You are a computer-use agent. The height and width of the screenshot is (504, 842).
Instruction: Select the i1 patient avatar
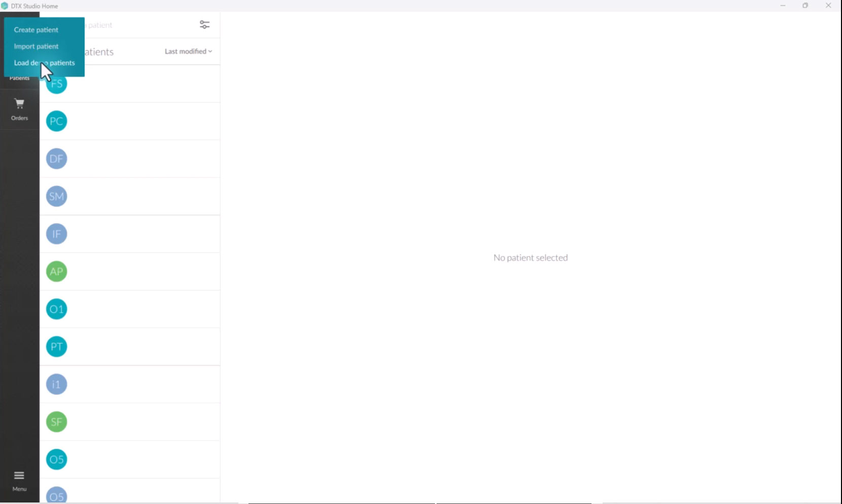coord(56,384)
